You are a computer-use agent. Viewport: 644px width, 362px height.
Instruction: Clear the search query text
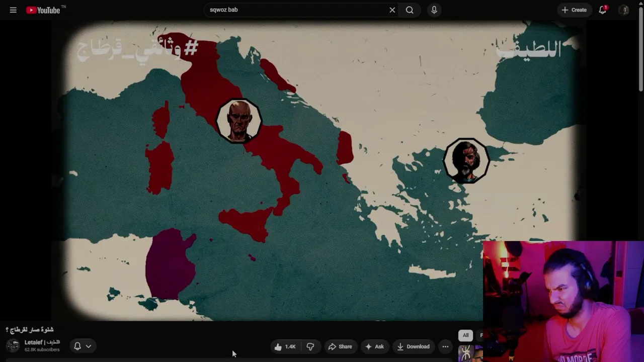click(x=392, y=10)
